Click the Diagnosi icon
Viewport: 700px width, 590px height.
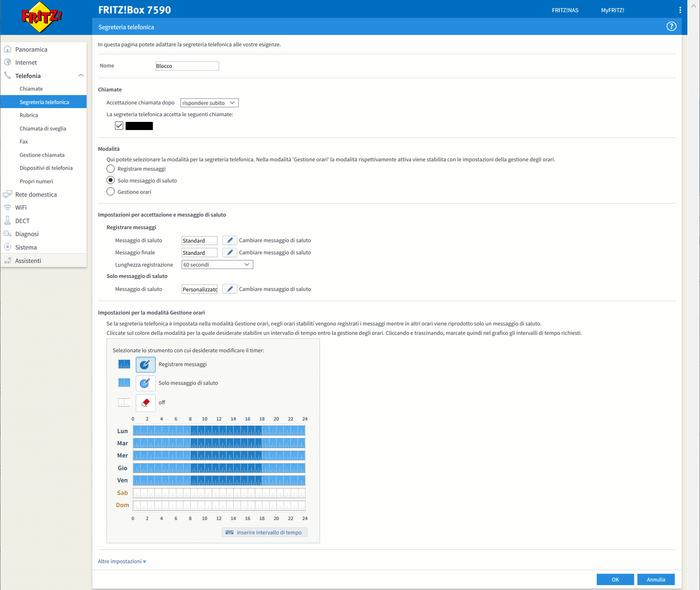[x=7, y=234]
